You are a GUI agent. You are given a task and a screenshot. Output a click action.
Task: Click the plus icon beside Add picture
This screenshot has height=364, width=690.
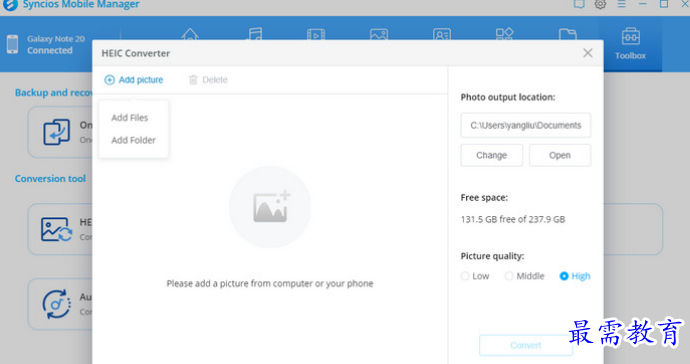pyautogui.click(x=110, y=80)
